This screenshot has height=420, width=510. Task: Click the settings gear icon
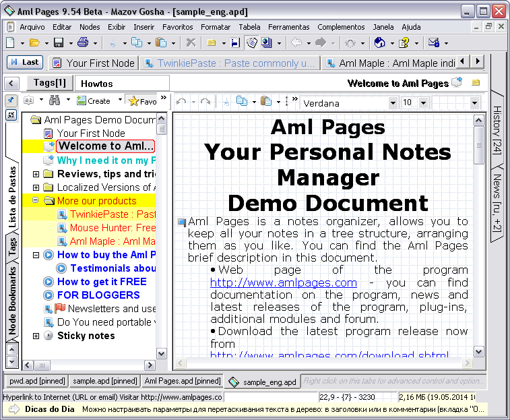click(350, 42)
